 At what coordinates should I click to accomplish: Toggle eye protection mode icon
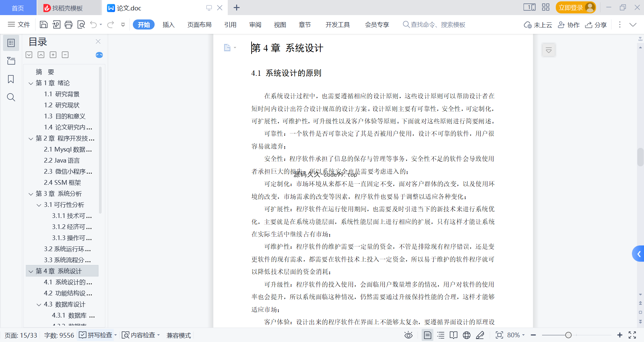pos(408,335)
